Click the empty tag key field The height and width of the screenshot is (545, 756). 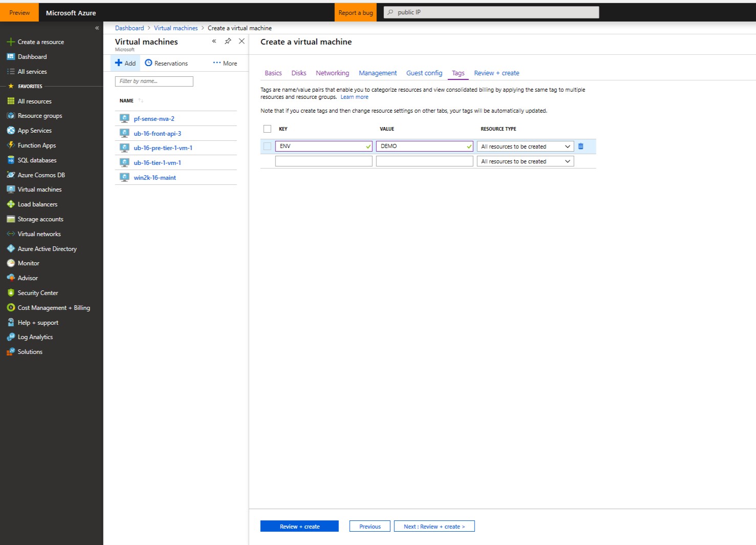tap(323, 161)
